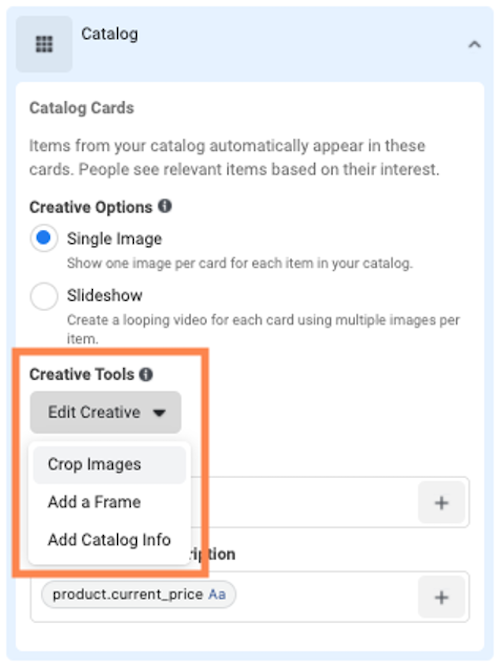Screen dimensions: 500x668
Task: Click 'Show one image per card' description
Action: click(240, 263)
